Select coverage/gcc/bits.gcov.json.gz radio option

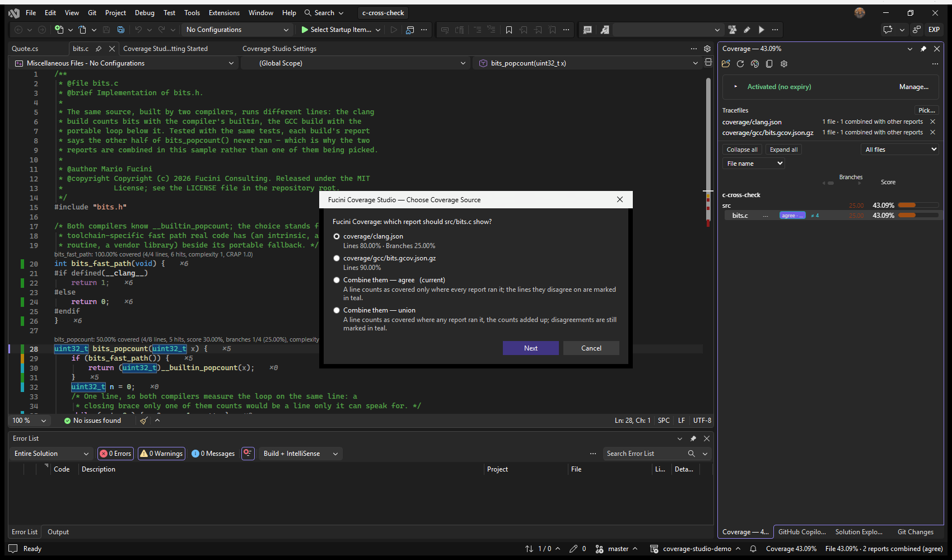click(x=337, y=258)
